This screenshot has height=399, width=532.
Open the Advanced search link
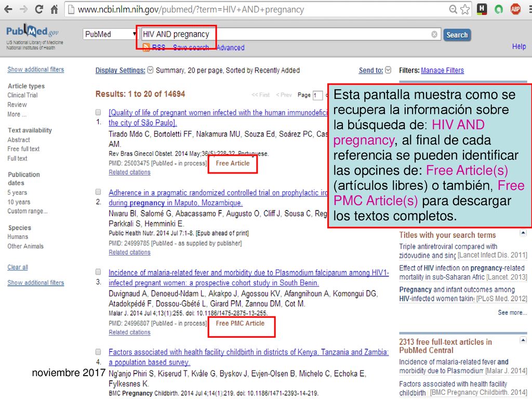click(230, 47)
